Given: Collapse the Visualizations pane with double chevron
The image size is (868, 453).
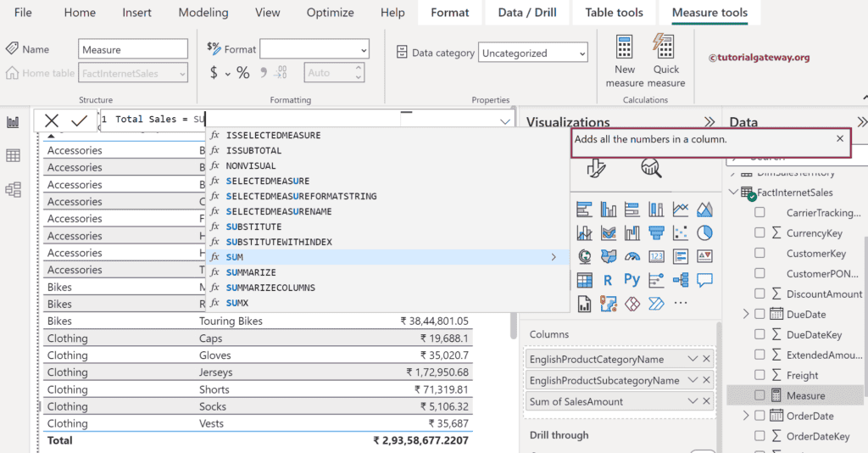Looking at the screenshot, I should (709, 122).
